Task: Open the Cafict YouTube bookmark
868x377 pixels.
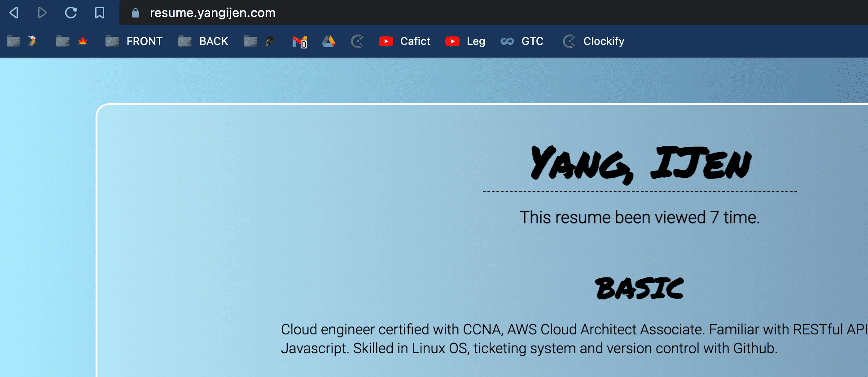Action: point(404,41)
